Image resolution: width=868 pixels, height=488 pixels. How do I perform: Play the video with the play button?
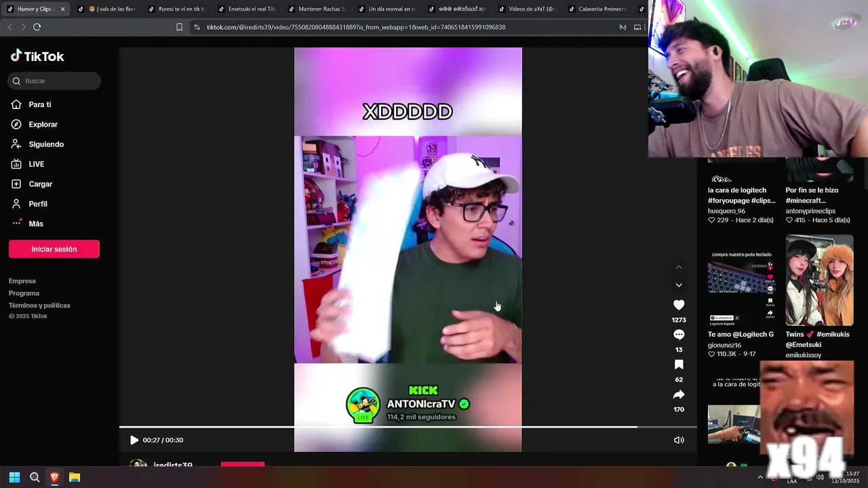click(x=134, y=440)
